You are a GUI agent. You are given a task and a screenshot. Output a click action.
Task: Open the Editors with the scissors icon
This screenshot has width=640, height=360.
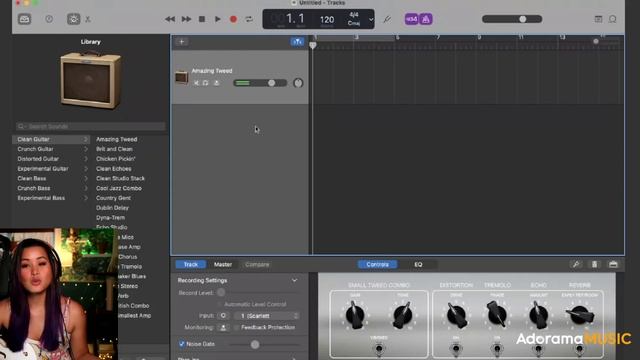pos(88,19)
